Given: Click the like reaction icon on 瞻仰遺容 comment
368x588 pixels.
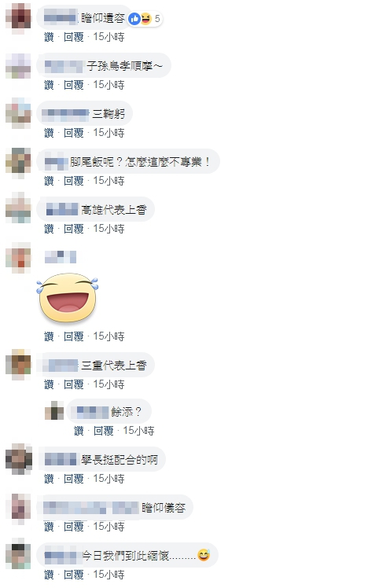Looking at the screenshot, I should [134, 18].
